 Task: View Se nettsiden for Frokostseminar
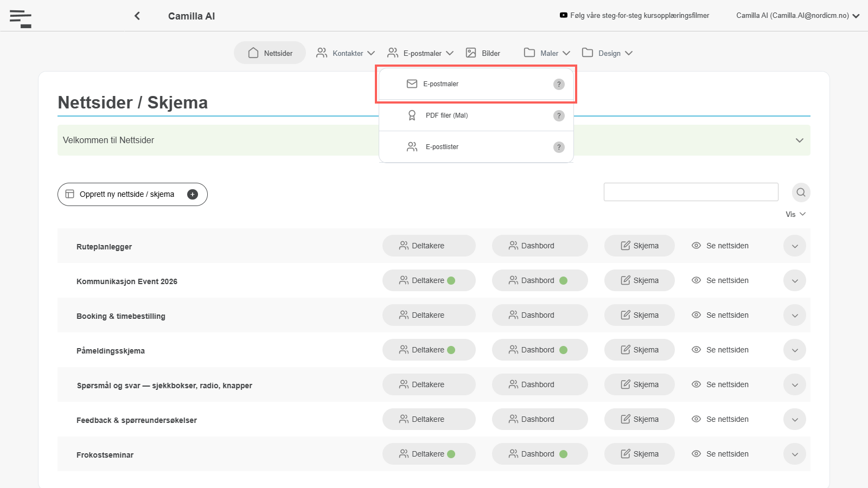720,454
